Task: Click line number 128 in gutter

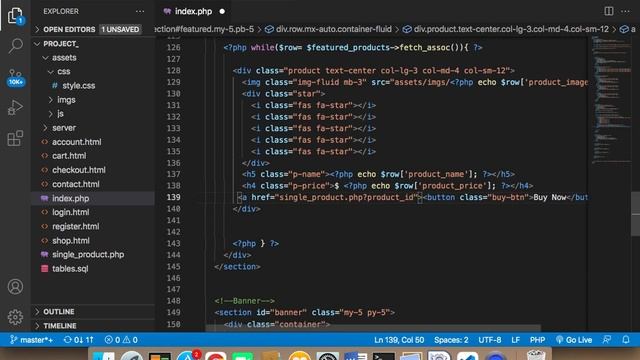Action: pyautogui.click(x=173, y=71)
